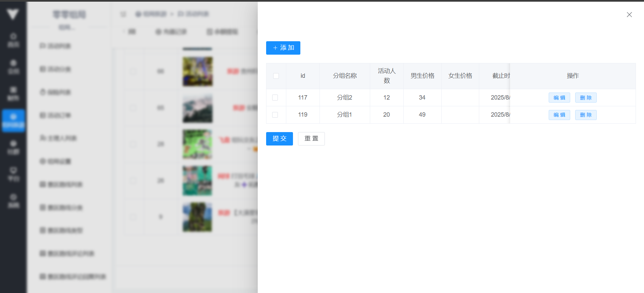Click the 男生价格 column header
The width and height of the screenshot is (644, 293).
pos(422,76)
